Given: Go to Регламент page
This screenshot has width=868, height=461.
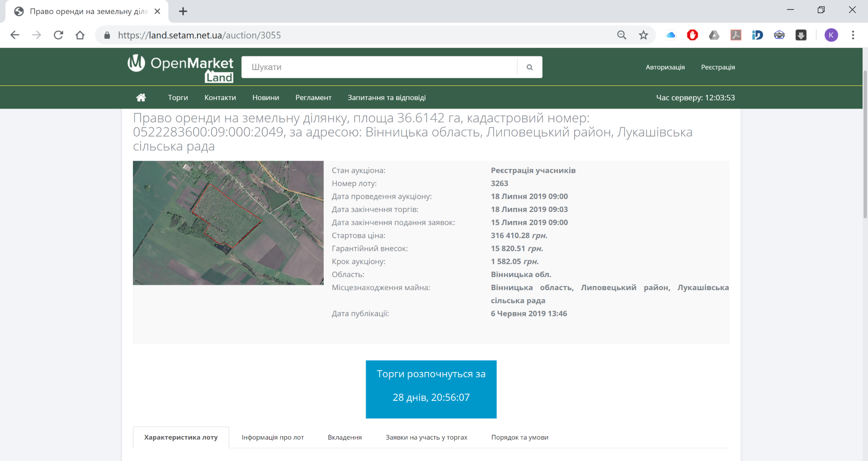Looking at the screenshot, I should [313, 98].
